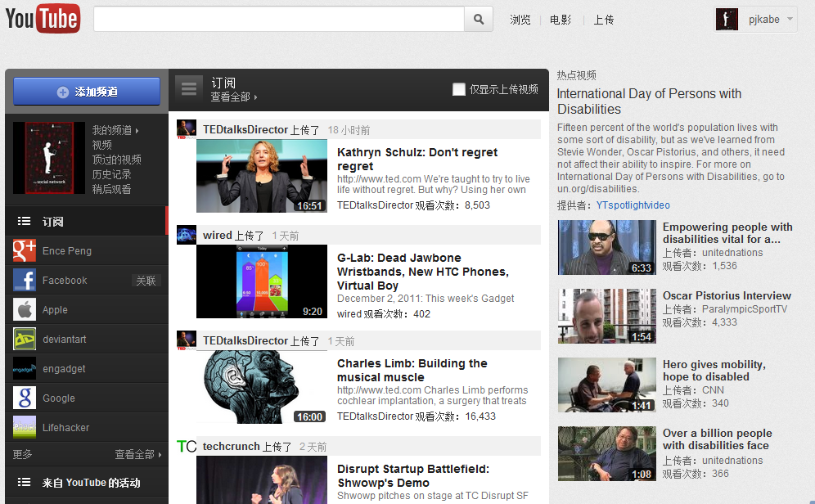Image resolution: width=815 pixels, height=504 pixels.
Task: Open Oscar Pistorius Interview title
Action: 727,295
